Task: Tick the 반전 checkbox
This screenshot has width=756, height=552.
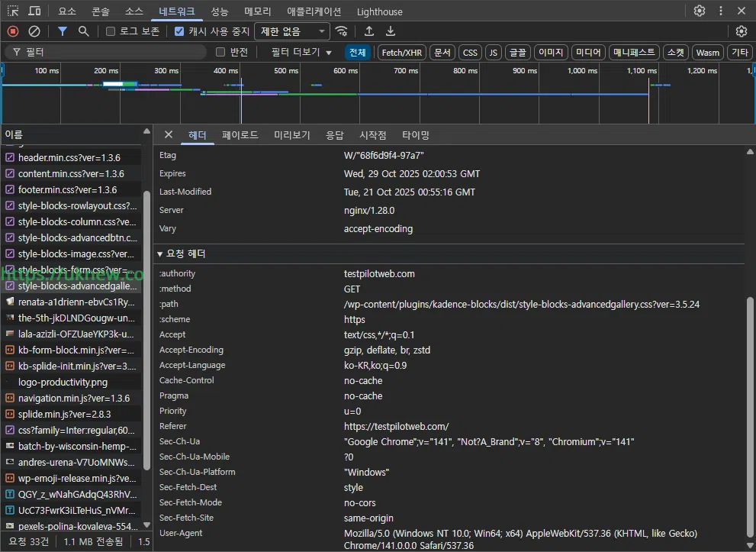Action: [x=220, y=52]
